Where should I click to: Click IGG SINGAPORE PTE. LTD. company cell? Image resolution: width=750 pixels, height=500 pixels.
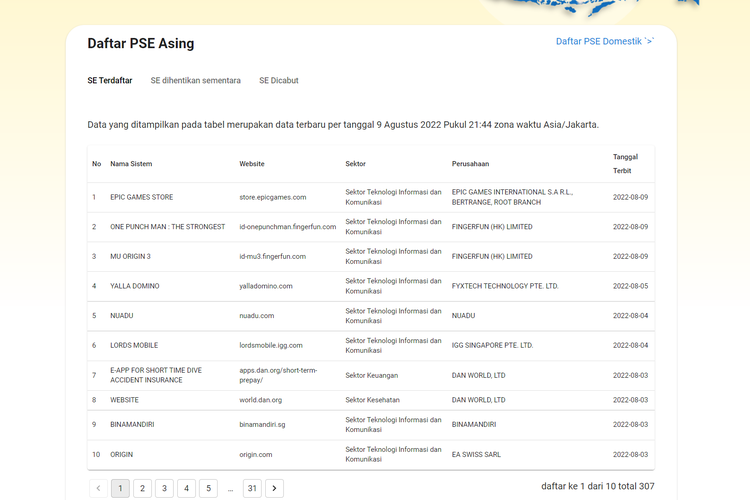pos(492,345)
